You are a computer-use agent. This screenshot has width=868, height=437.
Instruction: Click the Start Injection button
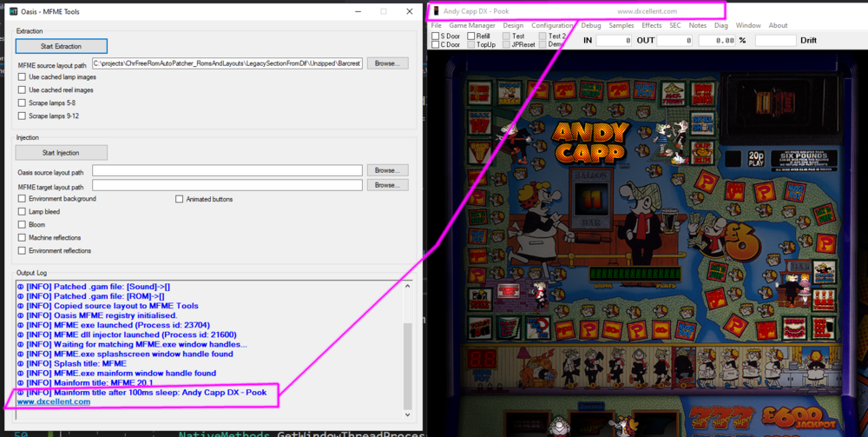[x=62, y=152]
